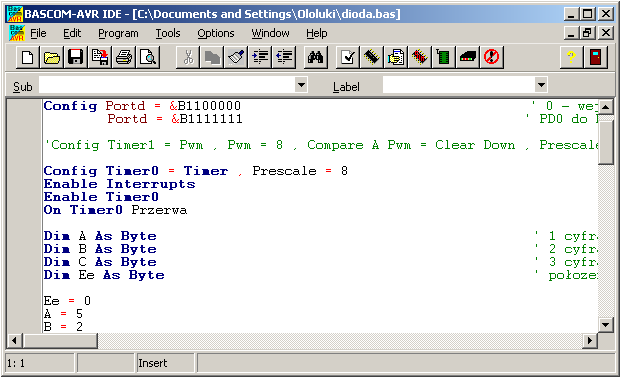Click the horizontal scrollbar thumb
The image size is (620, 377).
(60, 340)
